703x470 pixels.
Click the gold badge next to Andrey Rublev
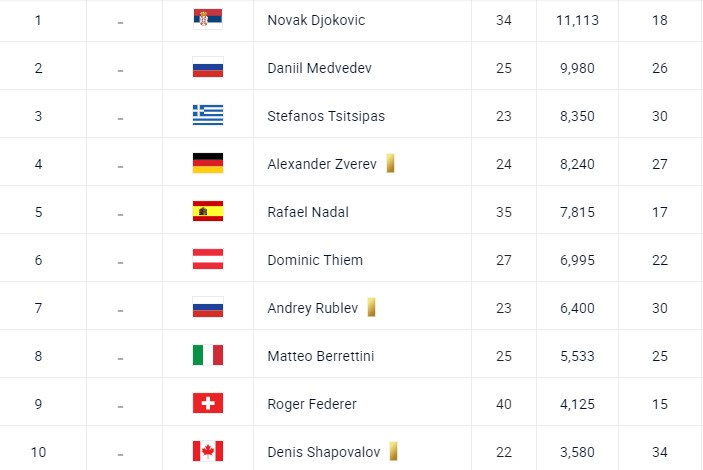371,307
